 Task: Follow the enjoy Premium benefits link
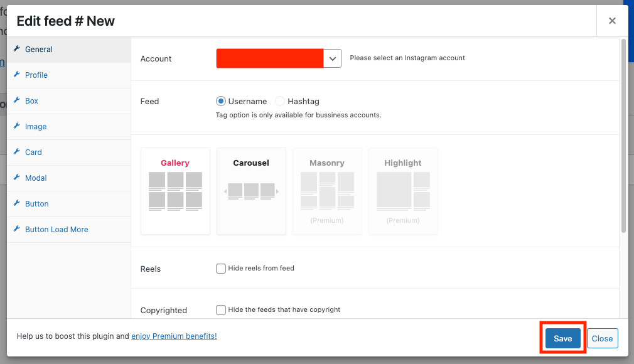coord(174,336)
